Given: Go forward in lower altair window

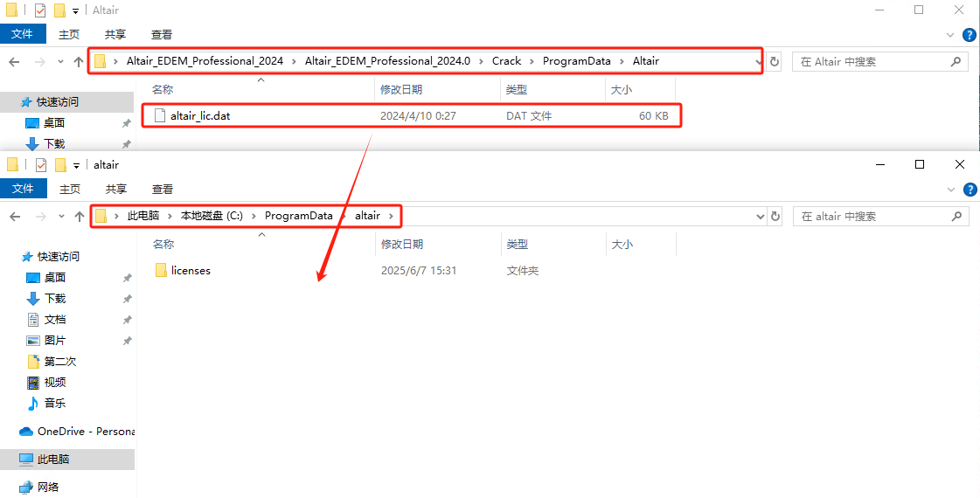Looking at the screenshot, I should 40,216.
